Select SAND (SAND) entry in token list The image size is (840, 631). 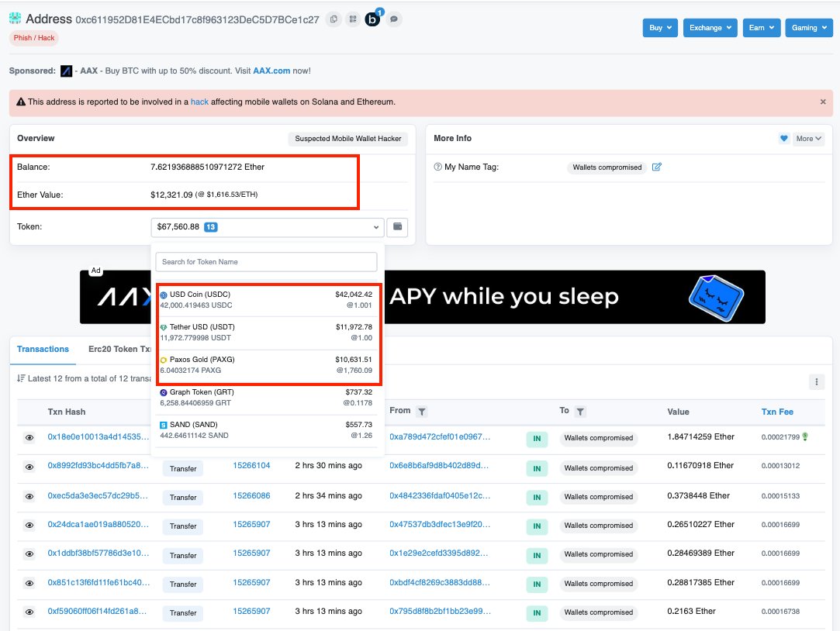(266, 430)
